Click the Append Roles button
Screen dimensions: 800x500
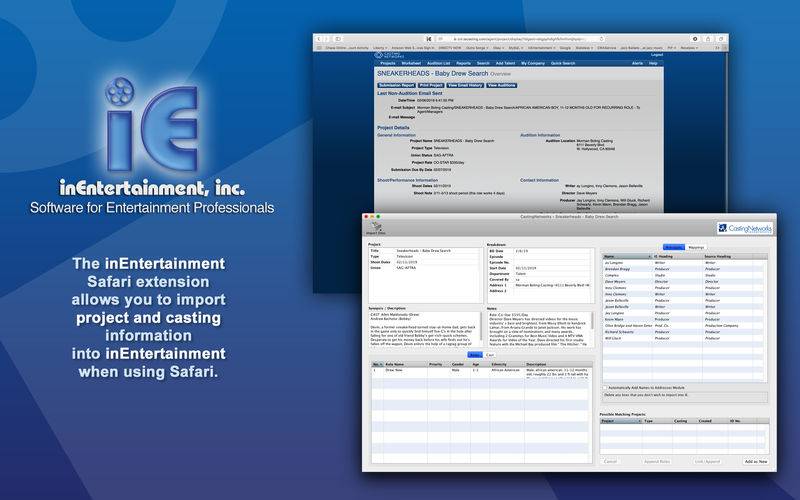(657, 461)
